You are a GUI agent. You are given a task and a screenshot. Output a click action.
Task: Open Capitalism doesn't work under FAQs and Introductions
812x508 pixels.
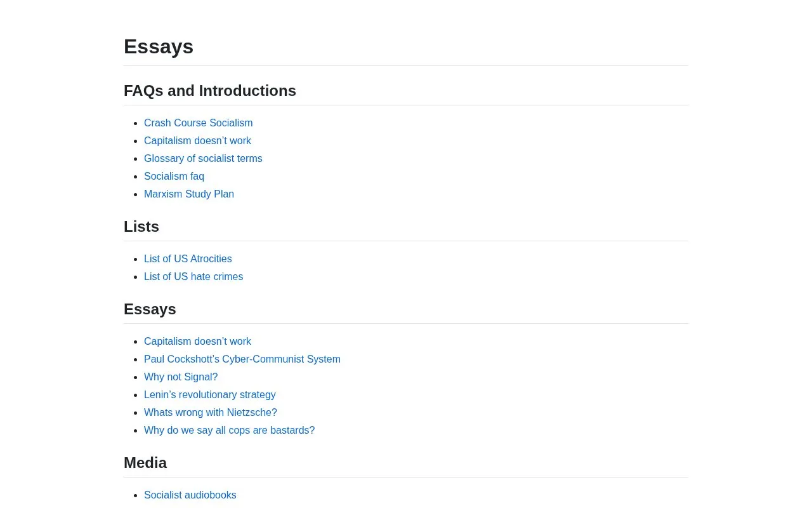click(197, 141)
